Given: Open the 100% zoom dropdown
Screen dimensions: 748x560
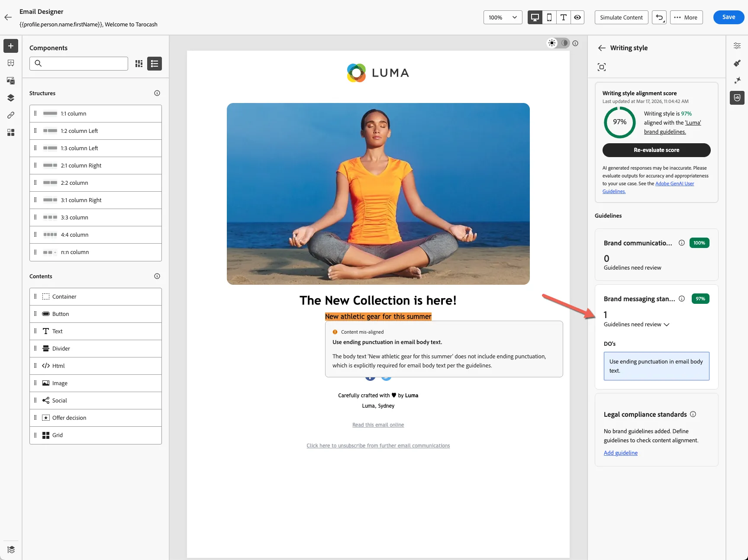Looking at the screenshot, I should 503,17.
